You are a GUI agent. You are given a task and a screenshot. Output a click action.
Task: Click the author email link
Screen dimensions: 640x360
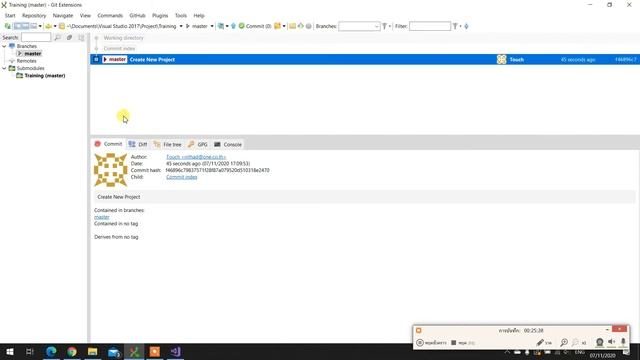pyautogui.click(x=196, y=157)
